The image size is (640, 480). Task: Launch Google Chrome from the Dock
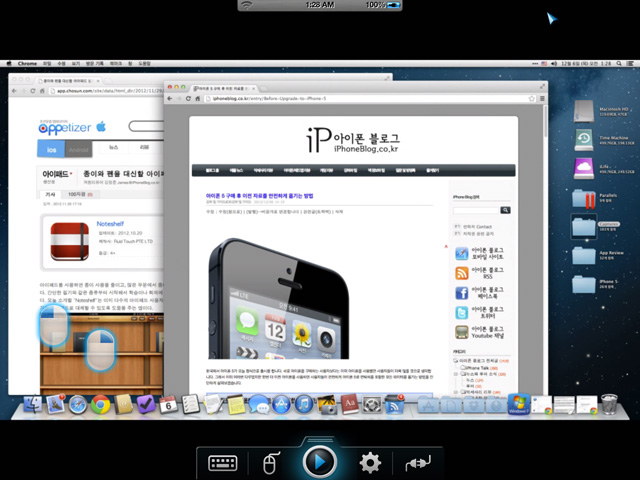coord(100,405)
